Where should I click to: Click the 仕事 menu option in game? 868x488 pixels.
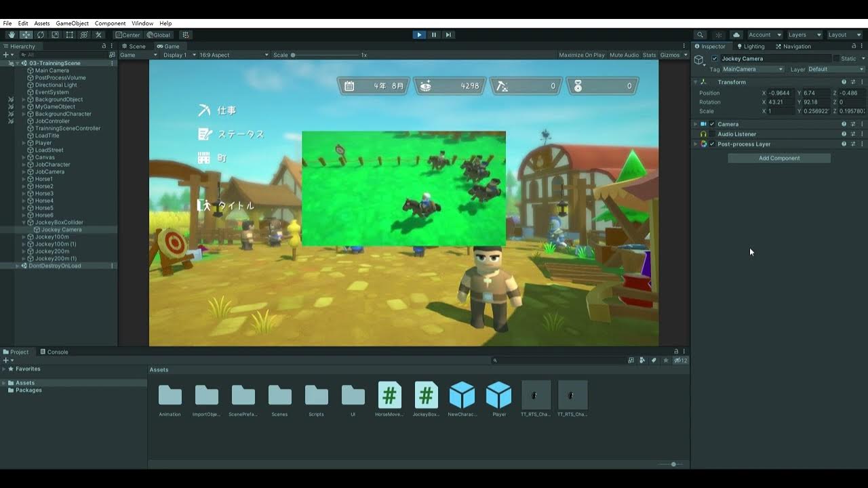(x=218, y=110)
